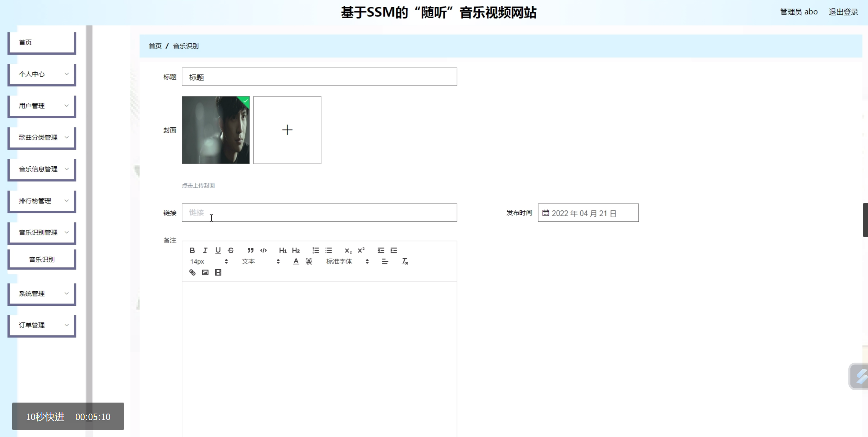Viewport: 868px width, 437px height.
Task: Click the 链接 input field
Action: pos(319,212)
